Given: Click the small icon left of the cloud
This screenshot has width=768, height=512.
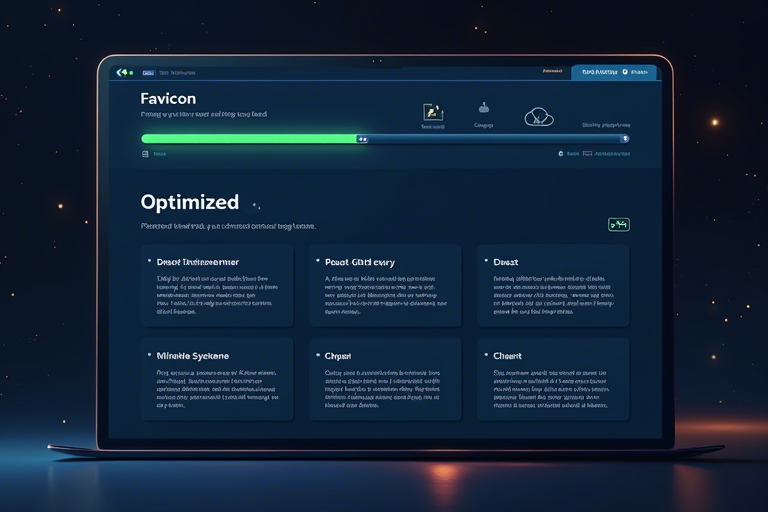Looking at the screenshot, I should tap(484, 108).
